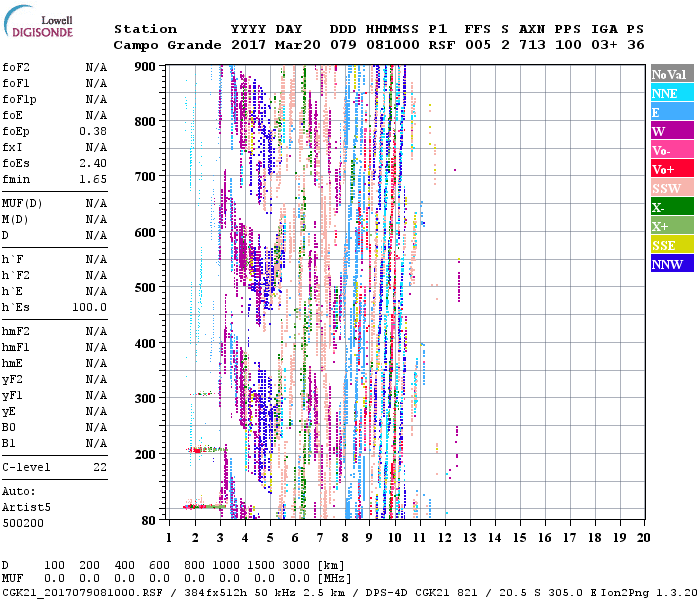Click the Es trace near 100 km
Viewport: 700px width, 600px height.
coord(205,506)
